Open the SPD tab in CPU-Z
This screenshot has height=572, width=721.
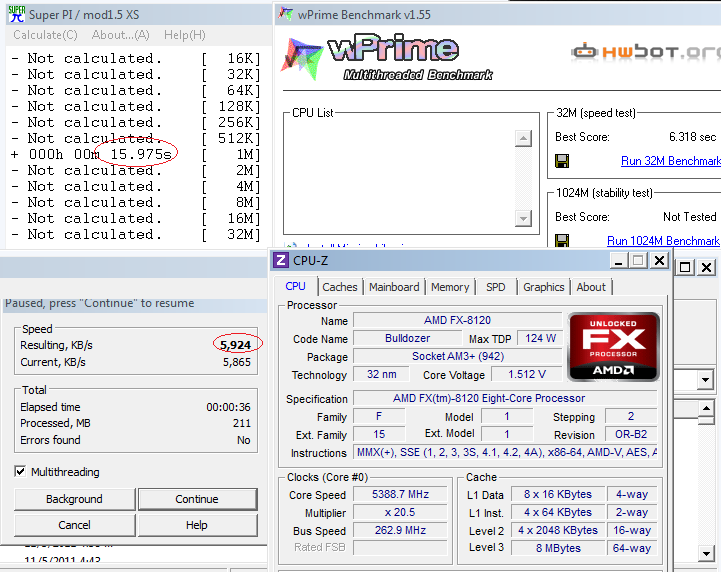[496, 287]
